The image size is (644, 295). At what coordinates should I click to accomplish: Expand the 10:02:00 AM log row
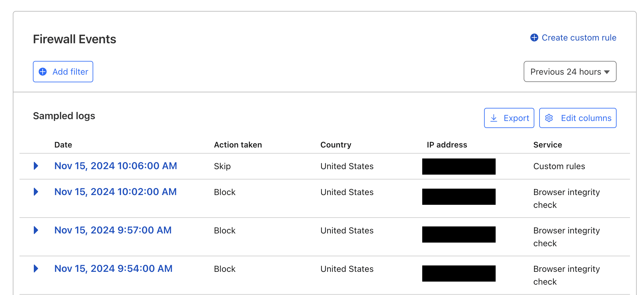point(36,192)
